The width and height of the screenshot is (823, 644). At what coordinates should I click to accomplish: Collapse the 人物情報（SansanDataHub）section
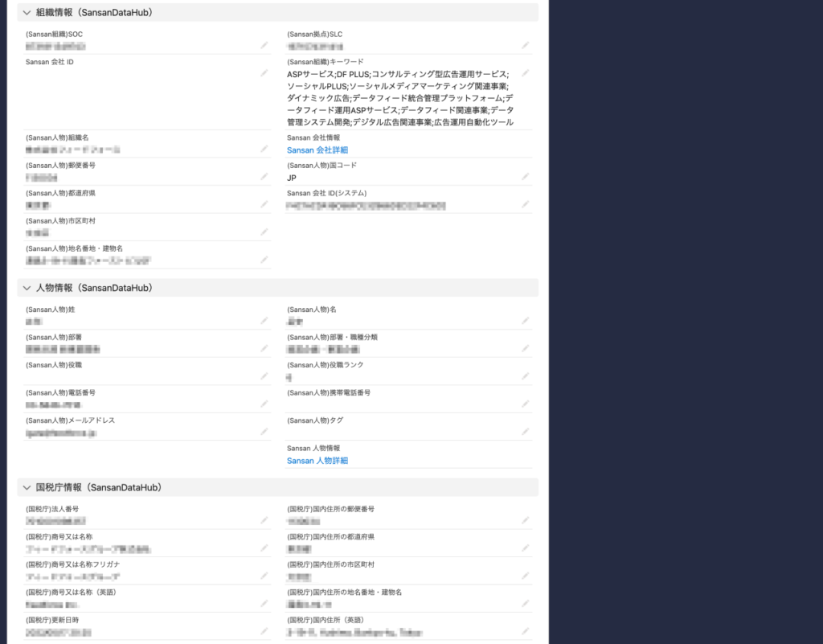[27, 288]
